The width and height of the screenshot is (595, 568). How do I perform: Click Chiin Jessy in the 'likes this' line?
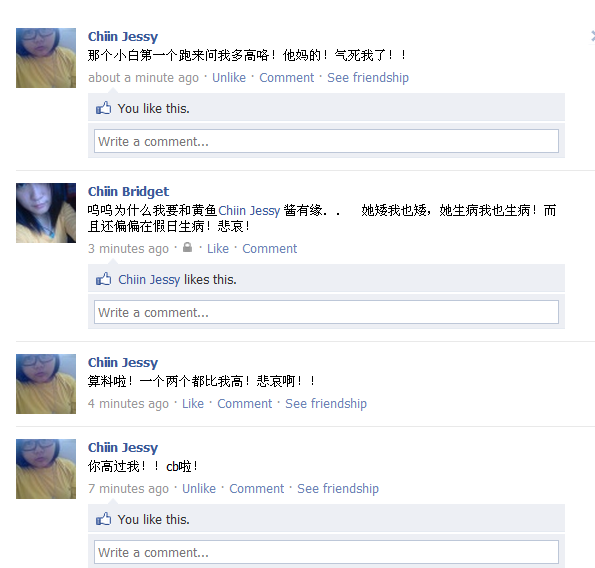[149, 280]
